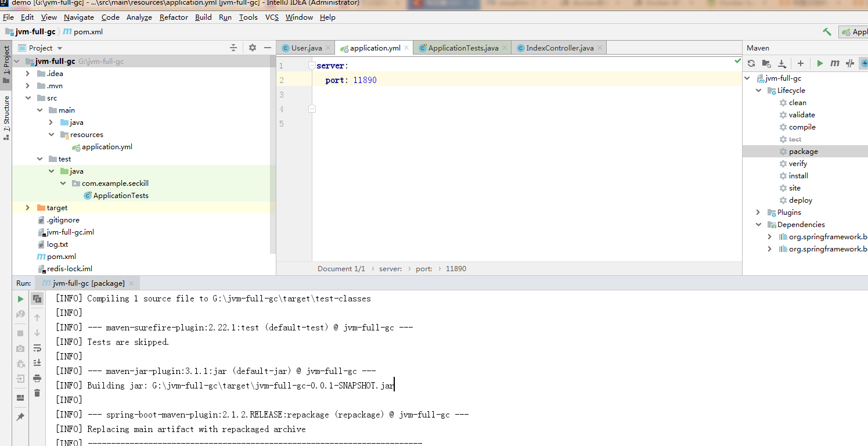Click Generate Sources and Update Folders icon

(x=766, y=63)
